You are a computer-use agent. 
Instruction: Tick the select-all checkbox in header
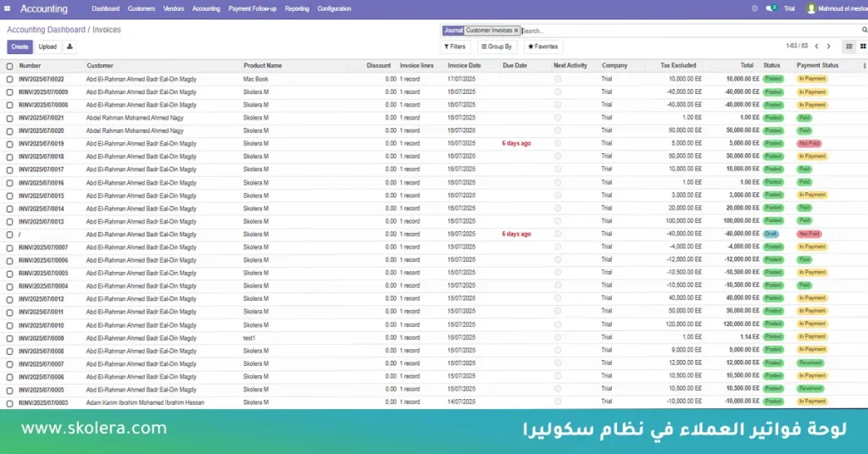[9, 66]
